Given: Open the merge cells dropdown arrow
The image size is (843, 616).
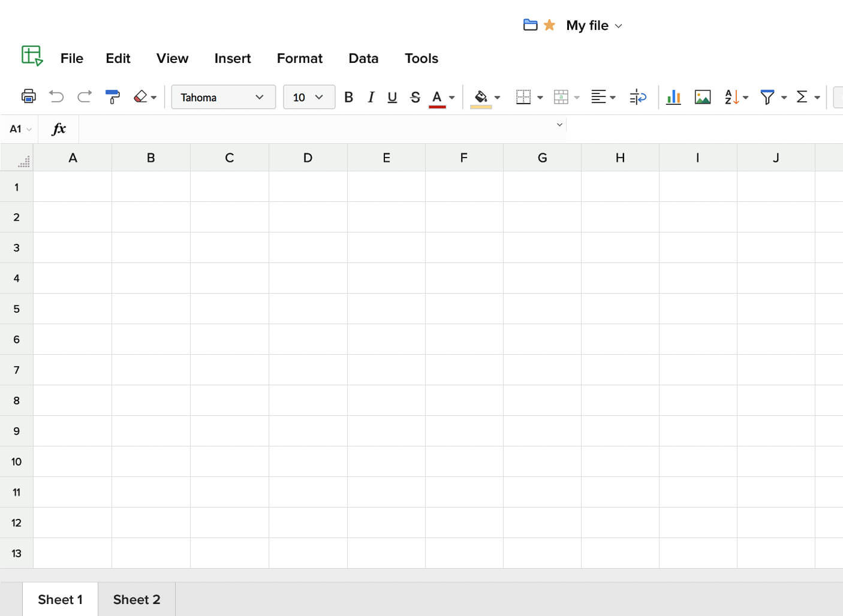Looking at the screenshot, I should [x=577, y=98].
